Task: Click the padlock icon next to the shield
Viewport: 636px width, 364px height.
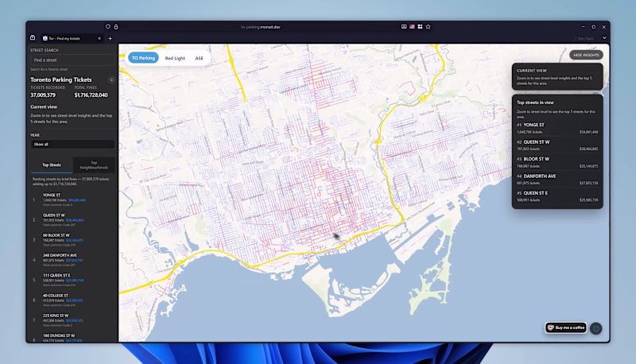Action: [116, 27]
